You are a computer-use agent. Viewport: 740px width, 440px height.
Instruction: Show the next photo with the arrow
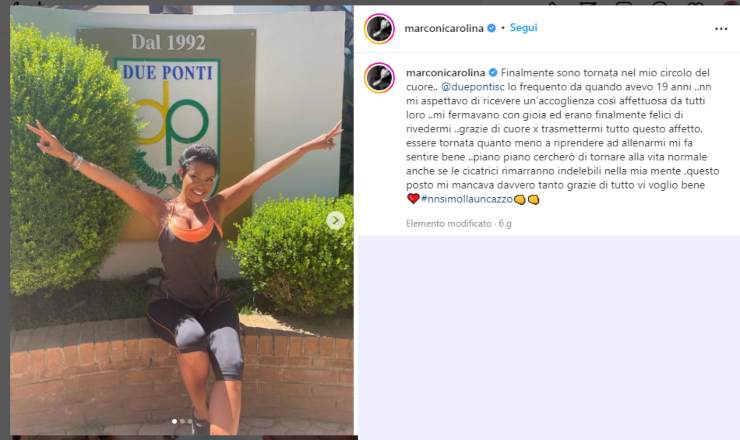[x=336, y=220]
